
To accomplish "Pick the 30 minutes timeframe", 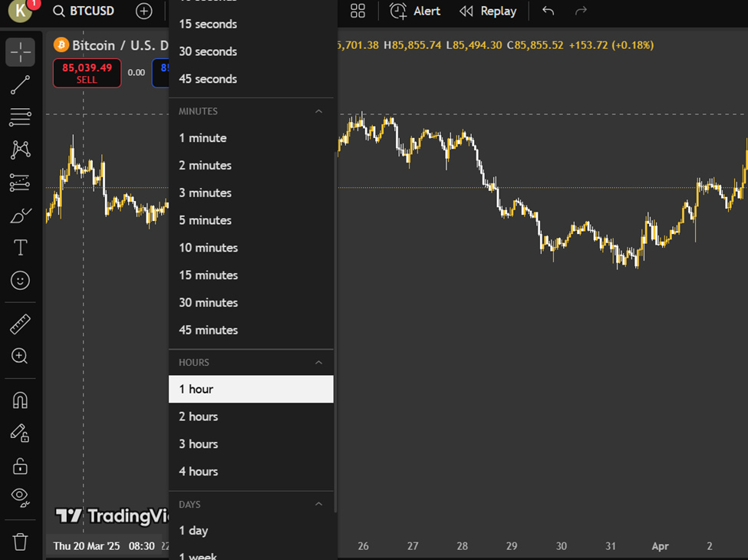I will [x=251, y=302].
